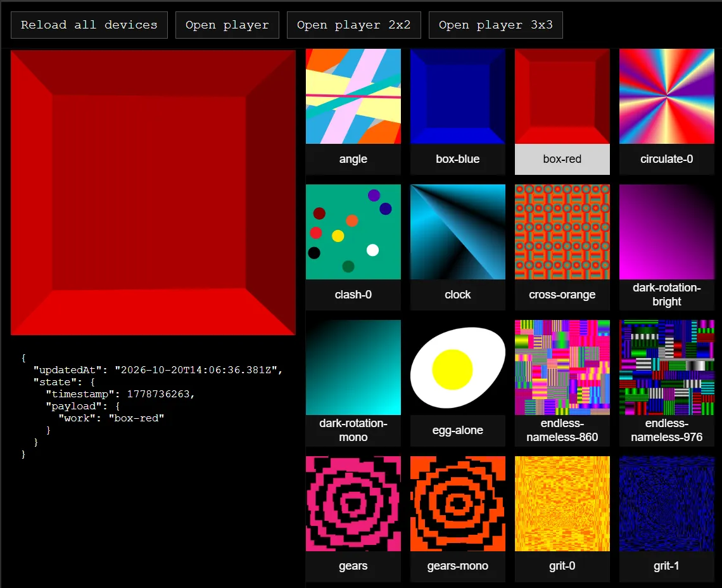The width and height of the screenshot is (722, 588).
Task: Open player 2x2 layout
Action: tap(353, 25)
